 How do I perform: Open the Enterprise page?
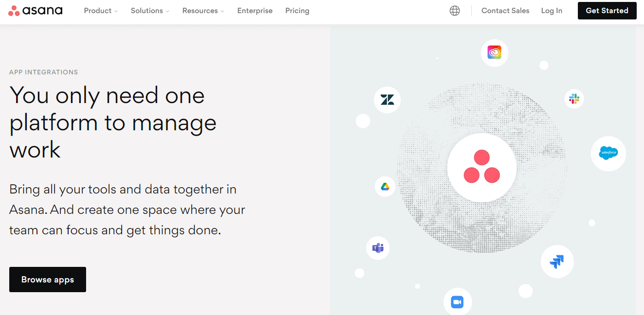point(255,11)
